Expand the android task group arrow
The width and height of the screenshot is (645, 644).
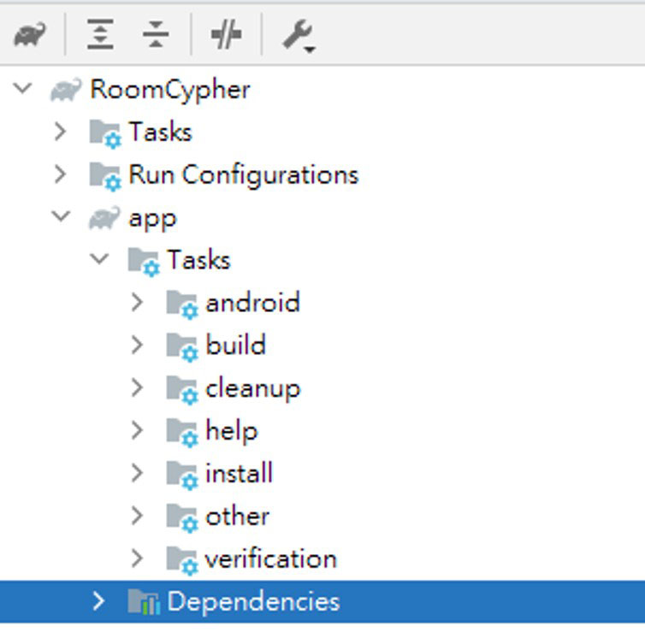137,302
